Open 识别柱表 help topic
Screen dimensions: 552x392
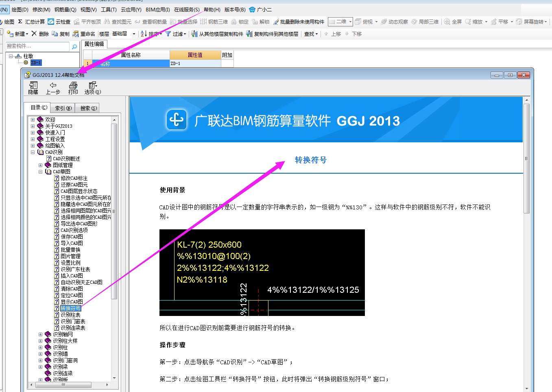[70, 315]
